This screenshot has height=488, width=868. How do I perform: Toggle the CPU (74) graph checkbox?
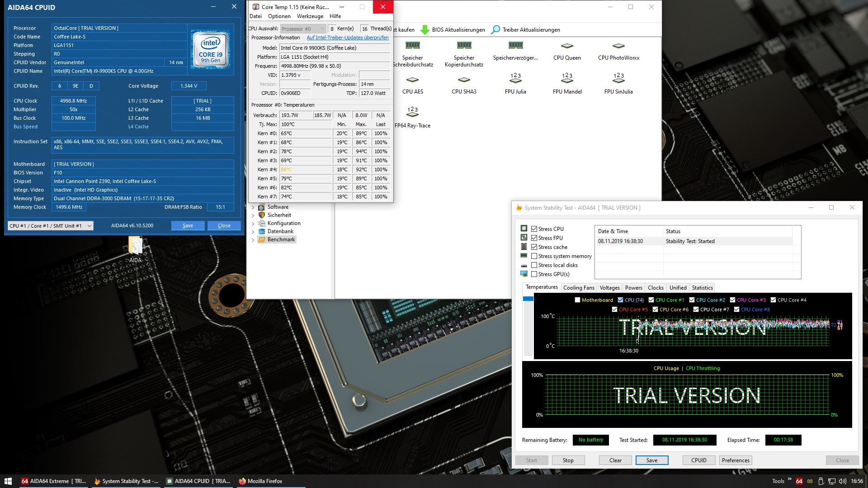[x=620, y=300]
